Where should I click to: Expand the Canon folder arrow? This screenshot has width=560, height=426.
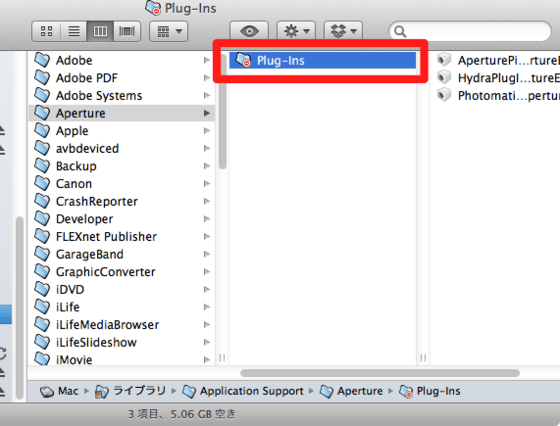[206, 184]
